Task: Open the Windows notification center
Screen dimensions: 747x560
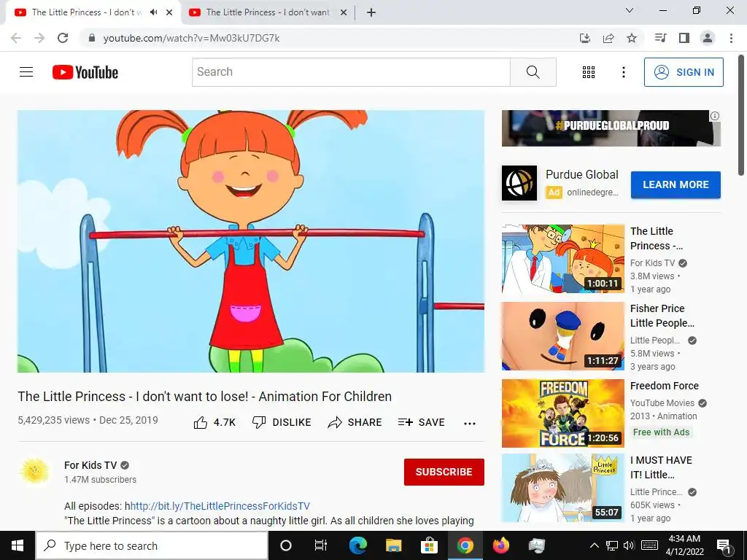Action: 724,545
